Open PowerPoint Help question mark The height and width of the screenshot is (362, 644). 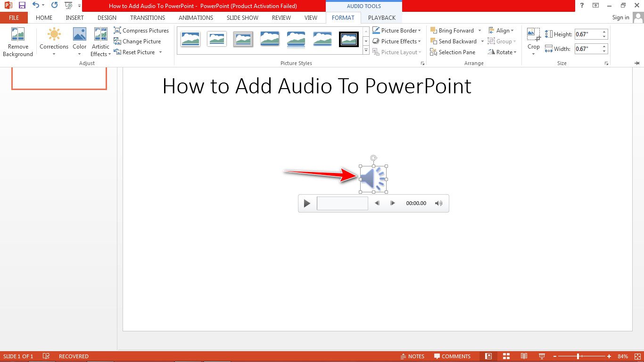582,6
